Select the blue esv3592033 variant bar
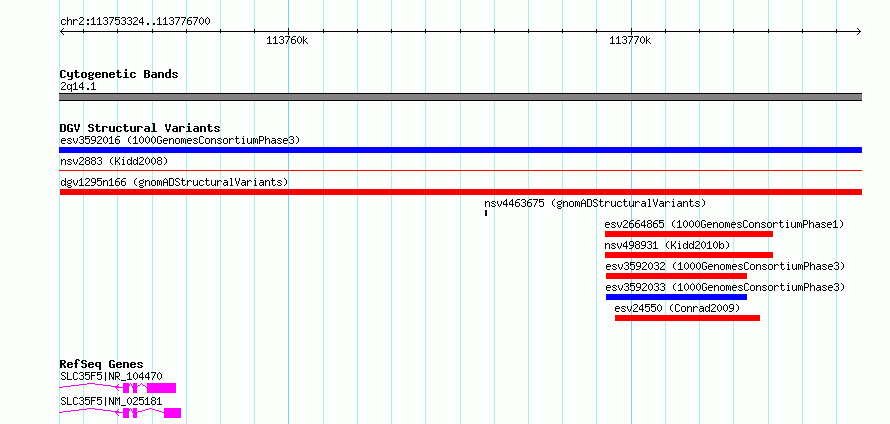Image resolution: width=890 pixels, height=424 pixels. click(x=676, y=297)
